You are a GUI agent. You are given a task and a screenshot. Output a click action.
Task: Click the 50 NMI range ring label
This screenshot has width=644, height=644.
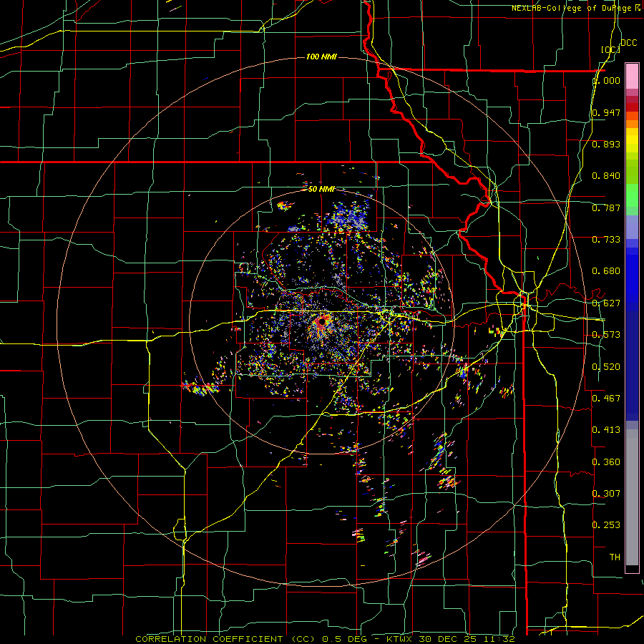pyautogui.click(x=321, y=189)
